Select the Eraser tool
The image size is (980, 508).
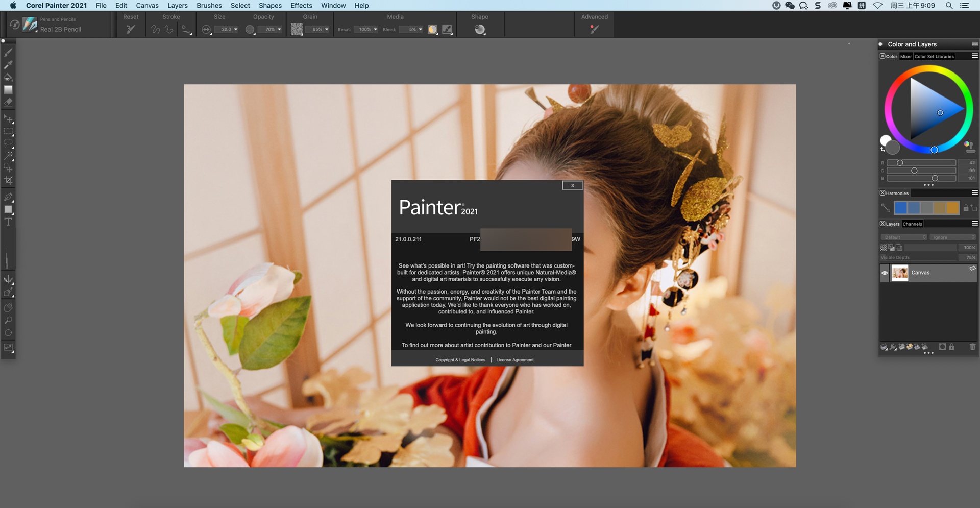(x=8, y=102)
